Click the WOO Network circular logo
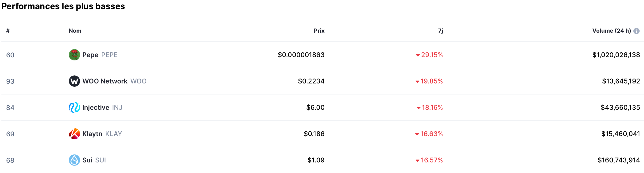This screenshot has width=644, height=173. tap(74, 81)
